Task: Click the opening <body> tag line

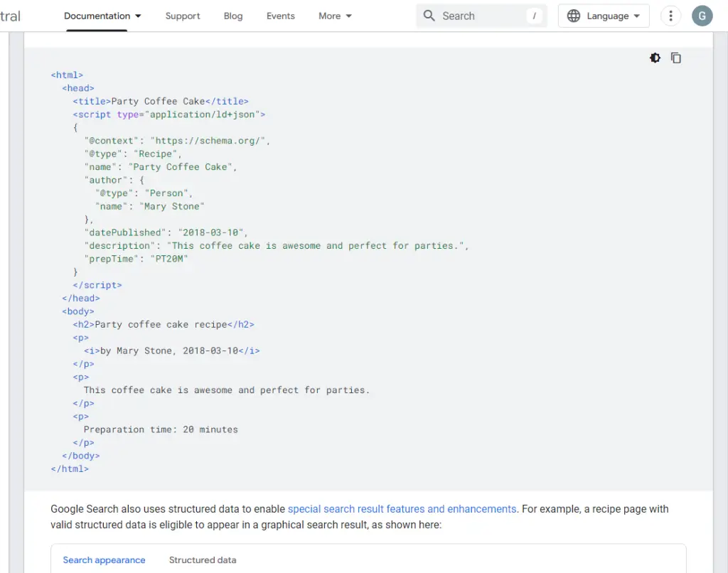Action: 78,311
